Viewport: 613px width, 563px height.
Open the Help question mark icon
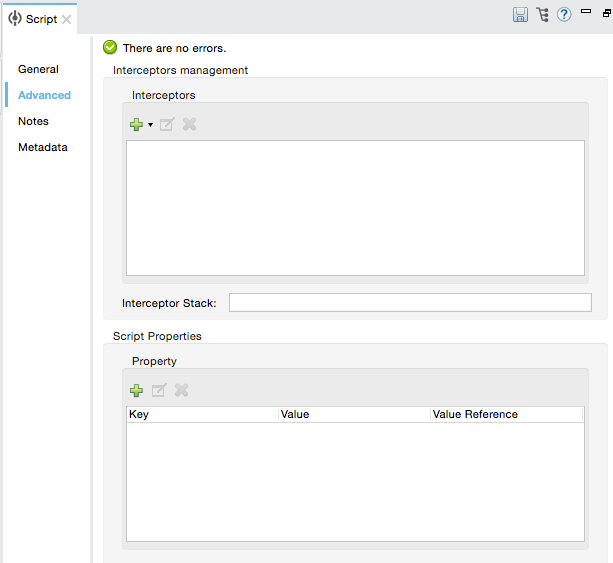pos(564,15)
